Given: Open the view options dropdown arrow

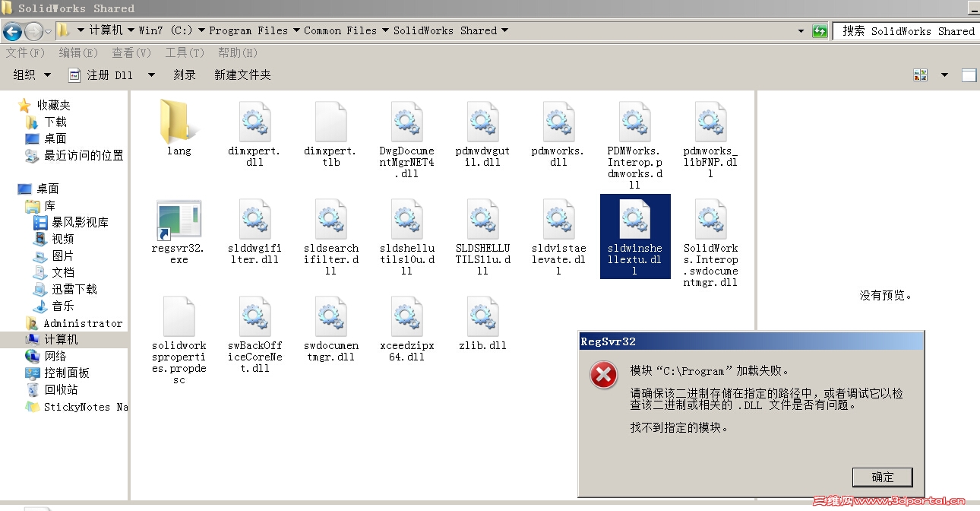Looking at the screenshot, I should (x=945, y=75).
